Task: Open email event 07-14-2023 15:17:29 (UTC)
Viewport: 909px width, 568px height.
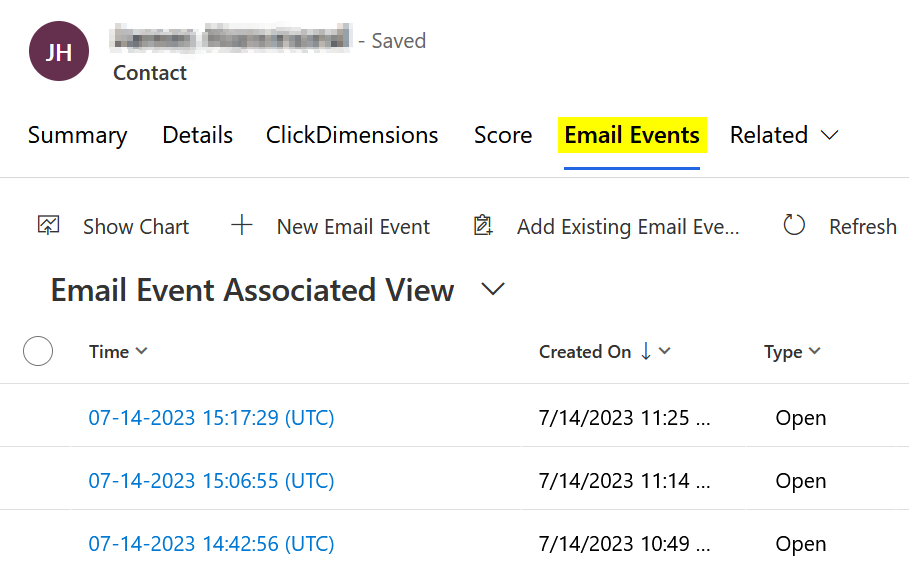Action: (211, 418)
